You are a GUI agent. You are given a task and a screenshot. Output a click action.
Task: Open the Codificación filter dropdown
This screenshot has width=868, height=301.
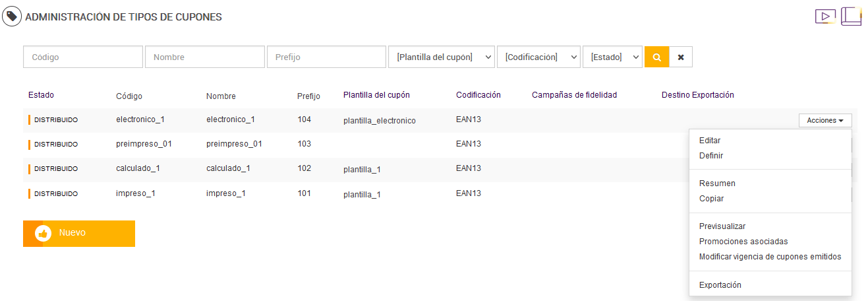tap(538, 57)
